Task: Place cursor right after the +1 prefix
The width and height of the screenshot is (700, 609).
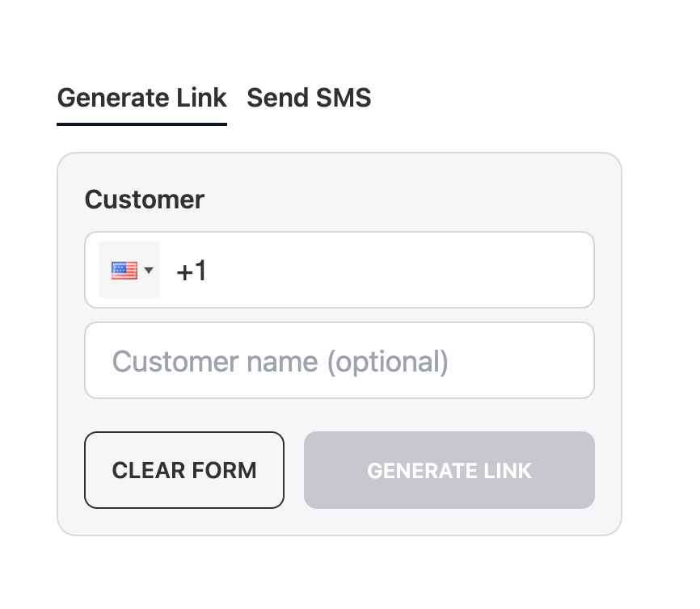Action: click(x=208, y=271)
